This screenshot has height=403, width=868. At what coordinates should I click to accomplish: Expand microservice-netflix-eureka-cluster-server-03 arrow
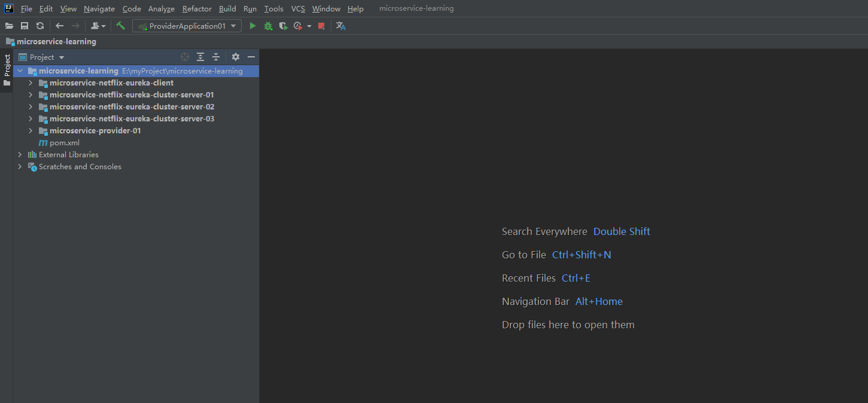tap(31, 118)
